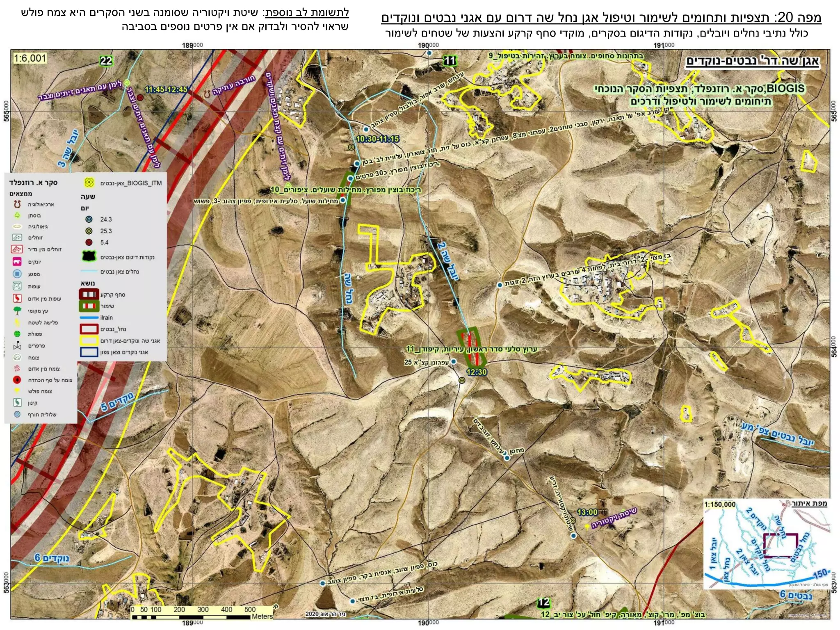The image size is (840, 630).
Task: Click the 24.3 date circle marker in legend
Action: click(x=89, y=219)
